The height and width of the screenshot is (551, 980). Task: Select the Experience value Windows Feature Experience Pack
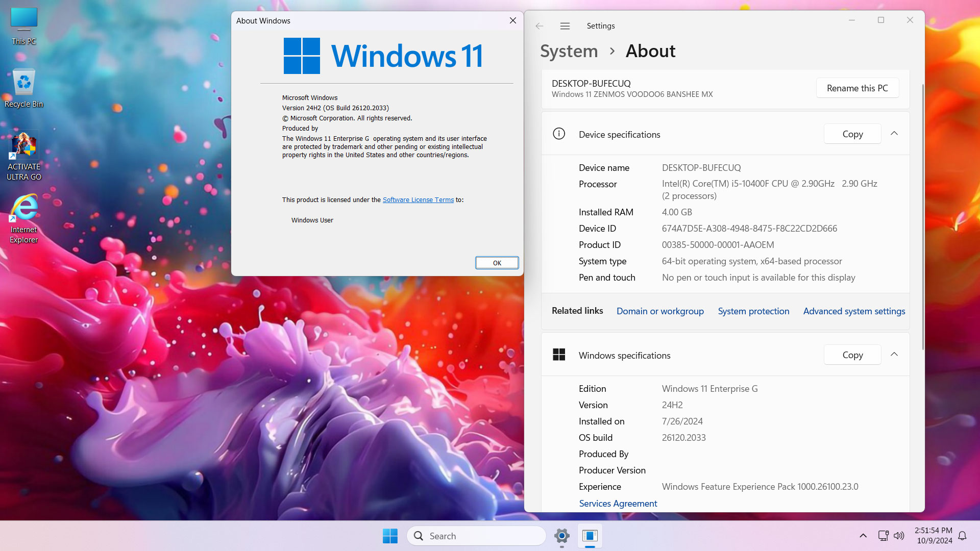760,487
